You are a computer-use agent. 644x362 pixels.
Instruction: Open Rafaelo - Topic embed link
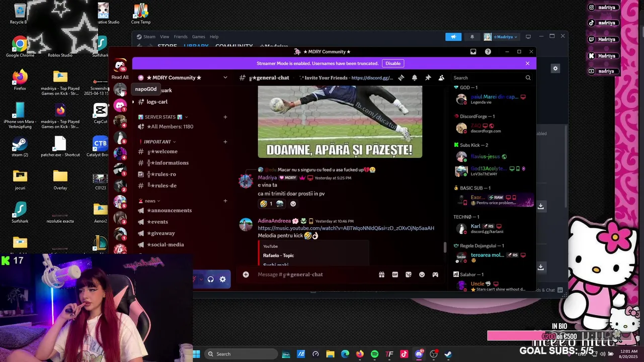[x=278, y=255]
